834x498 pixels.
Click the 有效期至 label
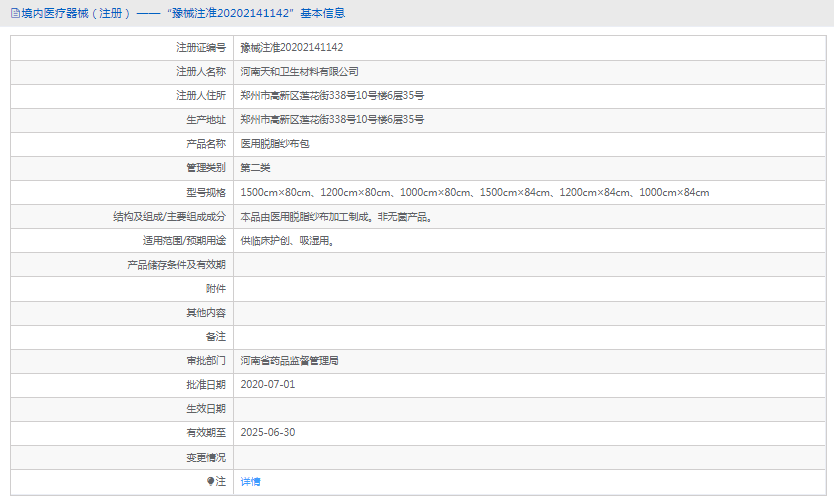pyautogui.click(x=206, y=433)
